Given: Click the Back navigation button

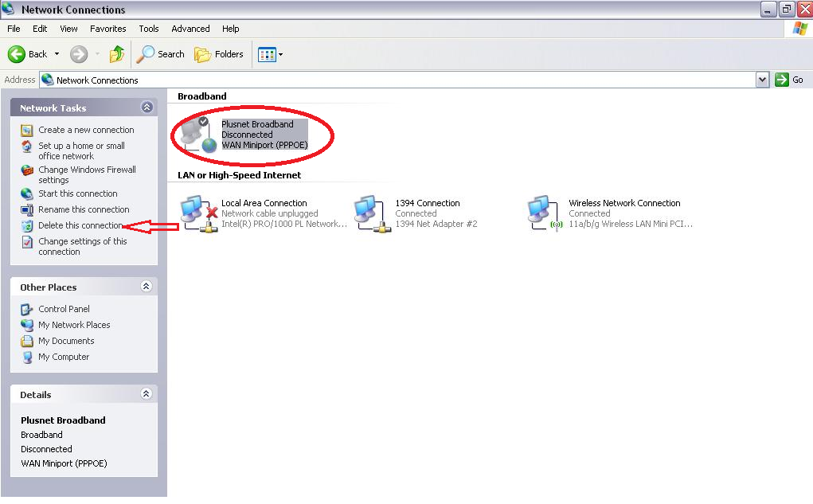Looking at the screenshot, I should click(x=28, y=54).
